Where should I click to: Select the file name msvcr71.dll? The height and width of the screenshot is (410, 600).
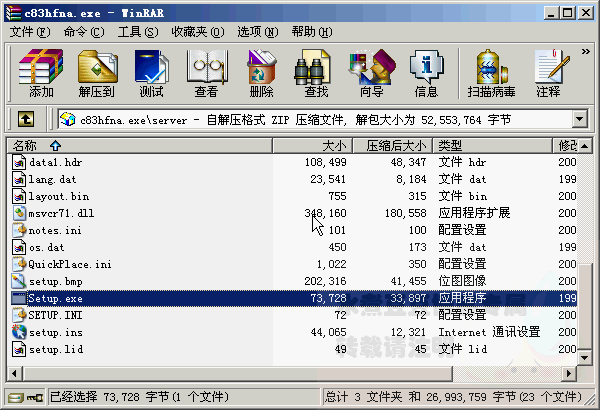(x=61, y=213)
